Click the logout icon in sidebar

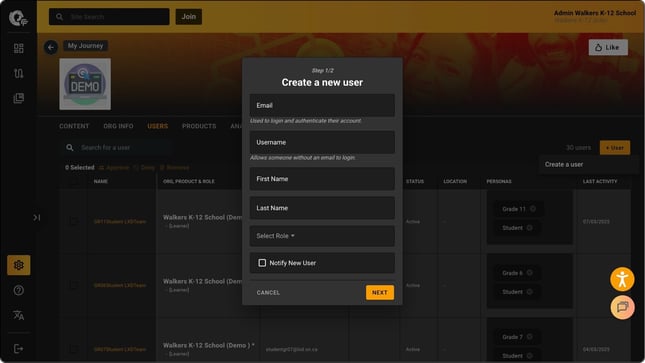[19, 349]
